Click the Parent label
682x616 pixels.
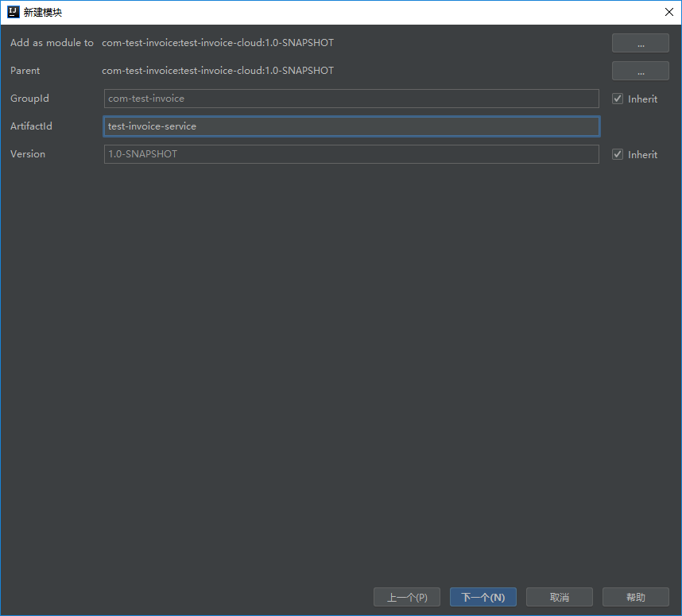[x=25, y=71]
